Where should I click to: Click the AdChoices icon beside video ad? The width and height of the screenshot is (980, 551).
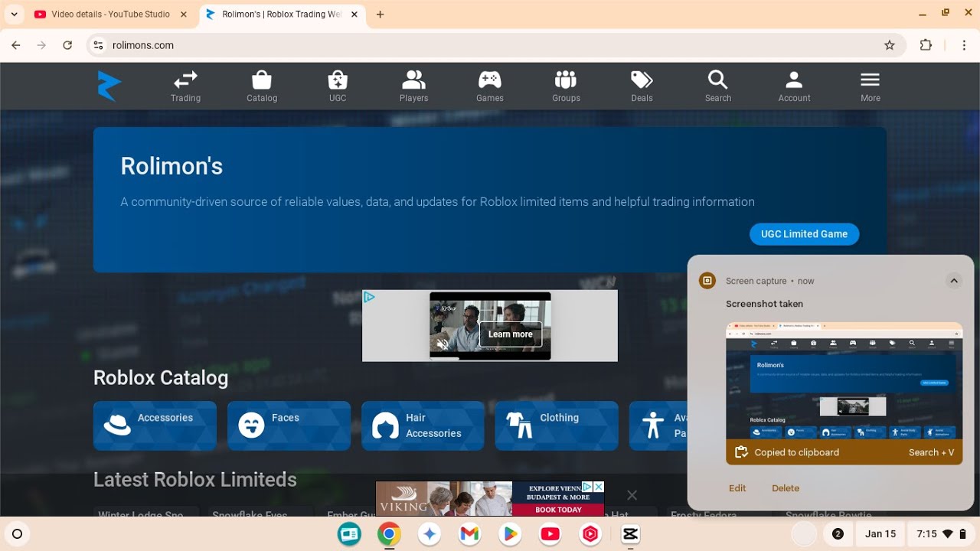(x=369, y=297)
